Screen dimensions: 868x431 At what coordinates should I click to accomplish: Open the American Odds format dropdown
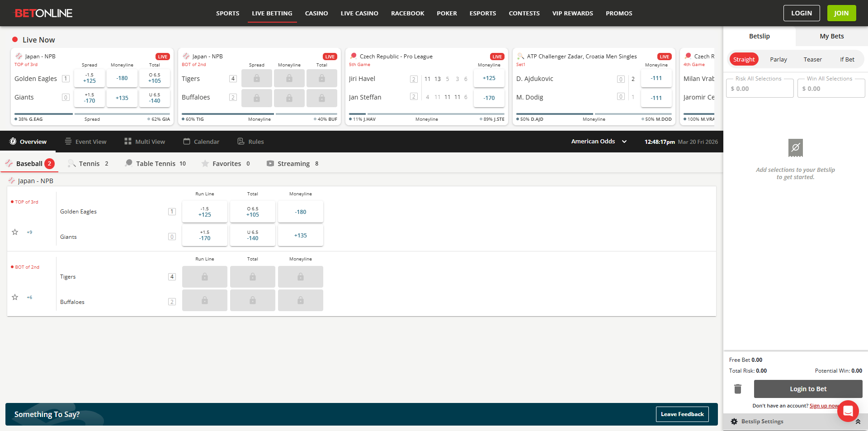[599, 142]
